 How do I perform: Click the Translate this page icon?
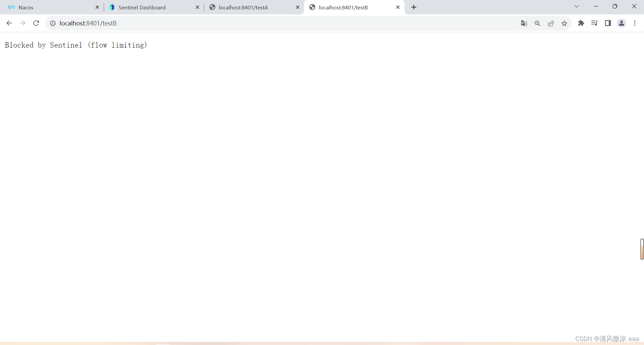[x=524, y=23]
